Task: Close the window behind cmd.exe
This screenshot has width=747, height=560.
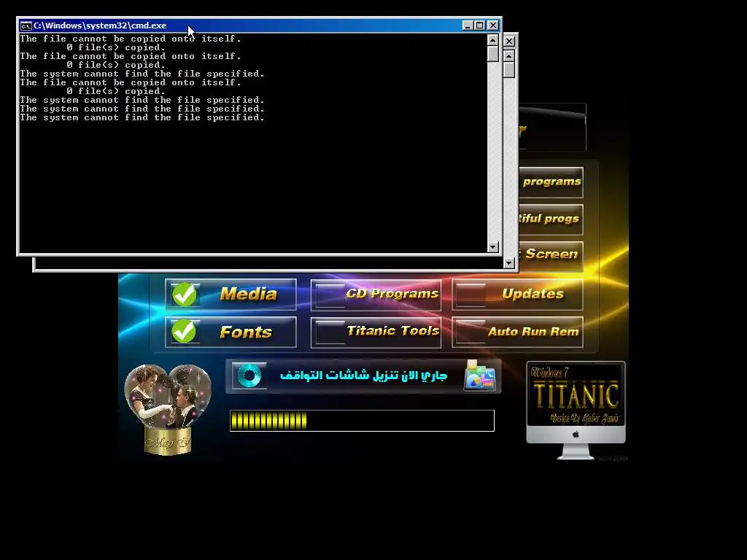Action: point(509,41)
